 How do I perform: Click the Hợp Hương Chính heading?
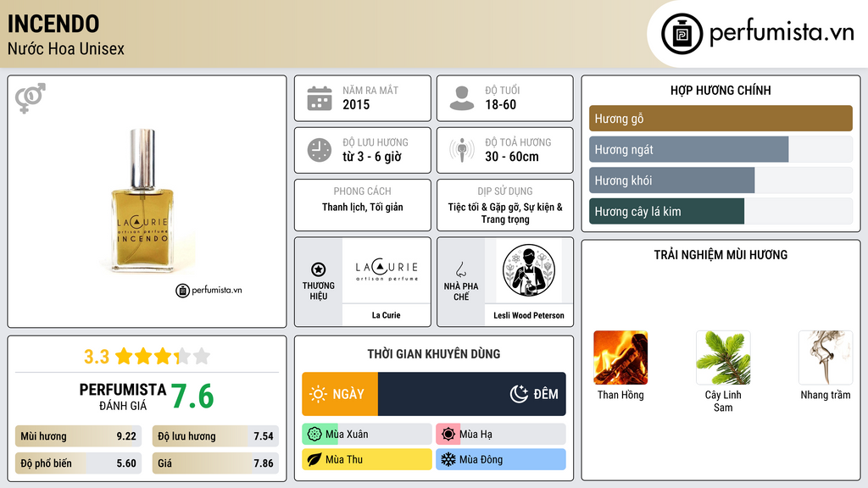(721, 90)
